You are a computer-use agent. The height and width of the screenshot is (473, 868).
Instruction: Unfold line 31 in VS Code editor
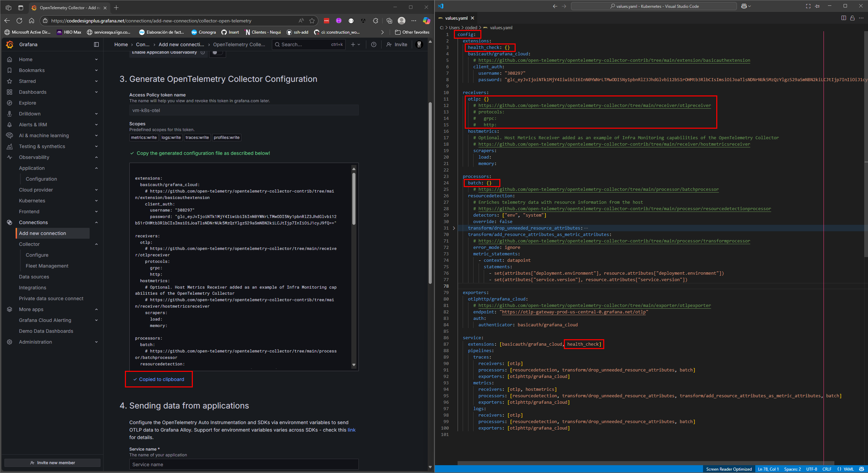click(454, 228)
